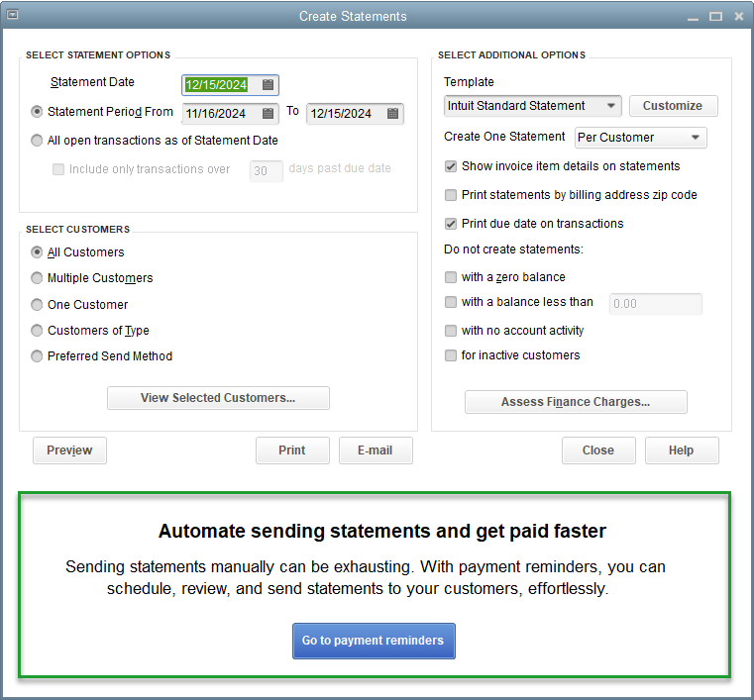Select All open transactions as of Statement Date
The width and height of the screenshot is (754, 700).
click(x=38, y=141)
